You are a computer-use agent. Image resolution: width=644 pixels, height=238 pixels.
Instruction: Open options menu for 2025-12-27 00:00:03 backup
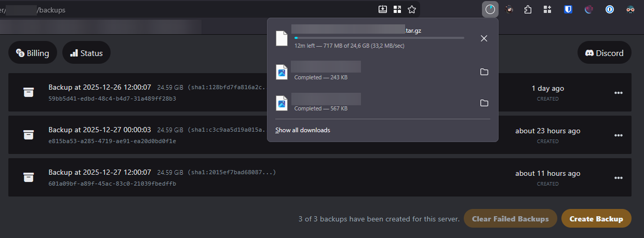pyautogui.click(x=619, y=135)
